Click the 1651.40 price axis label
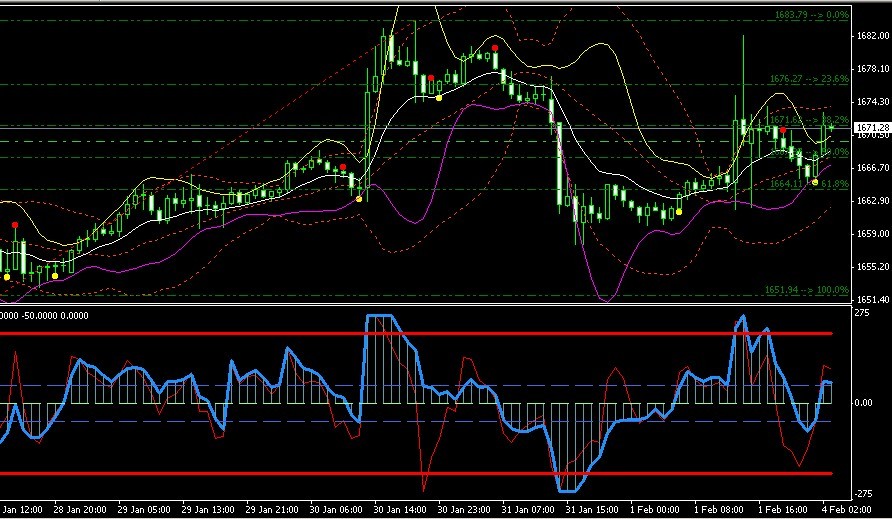This screenshot has width=892, height=519. 873,299
